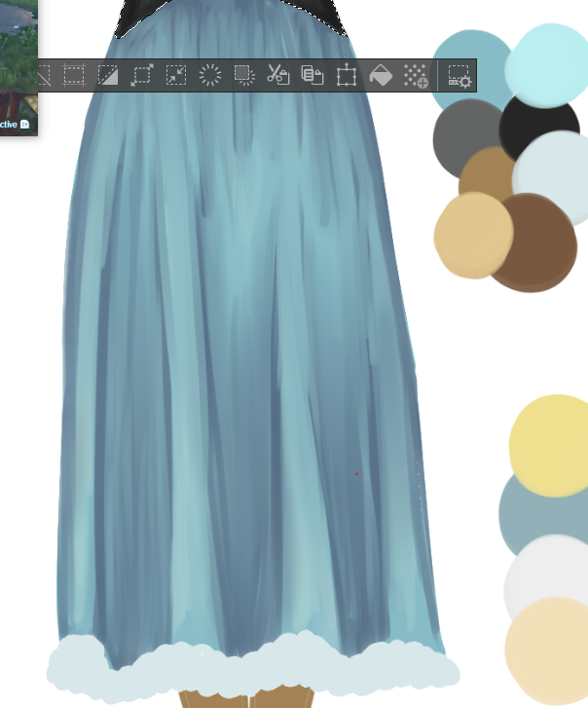Add a new tone to the selection
Viewport: 588px width, 708px height.
[x=416, y=75]
